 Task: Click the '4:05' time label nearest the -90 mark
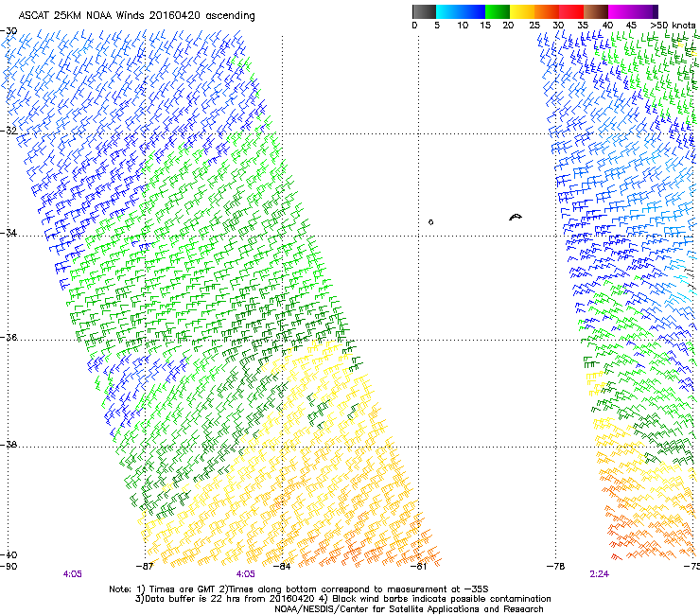(x=72, y=574)
